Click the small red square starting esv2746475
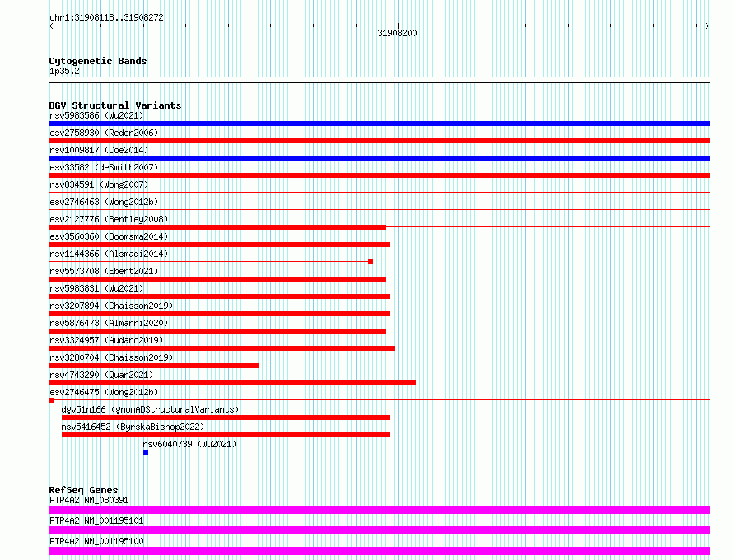Viewport: 733px width, 560px height. pos(52,400)
